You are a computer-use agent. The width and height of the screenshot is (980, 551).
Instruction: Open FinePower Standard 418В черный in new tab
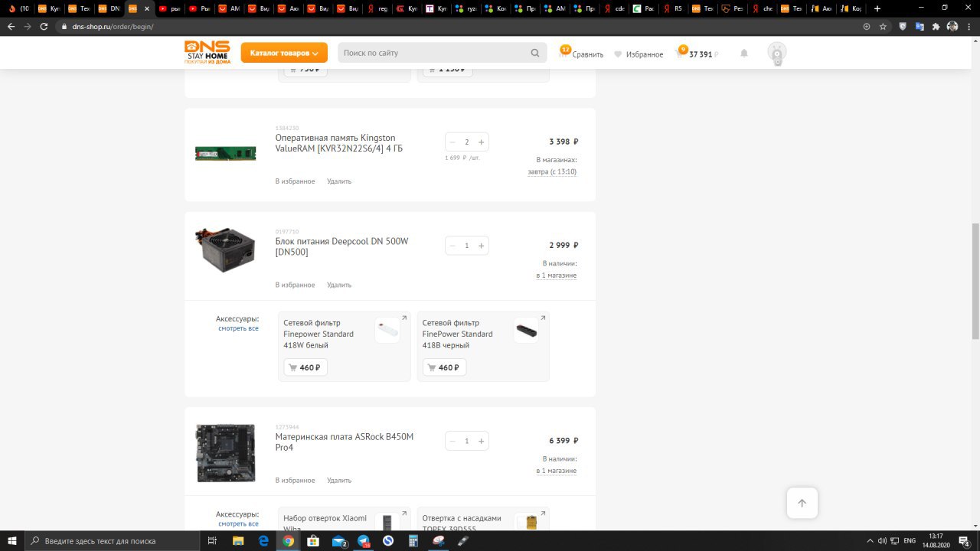point(543,318)
